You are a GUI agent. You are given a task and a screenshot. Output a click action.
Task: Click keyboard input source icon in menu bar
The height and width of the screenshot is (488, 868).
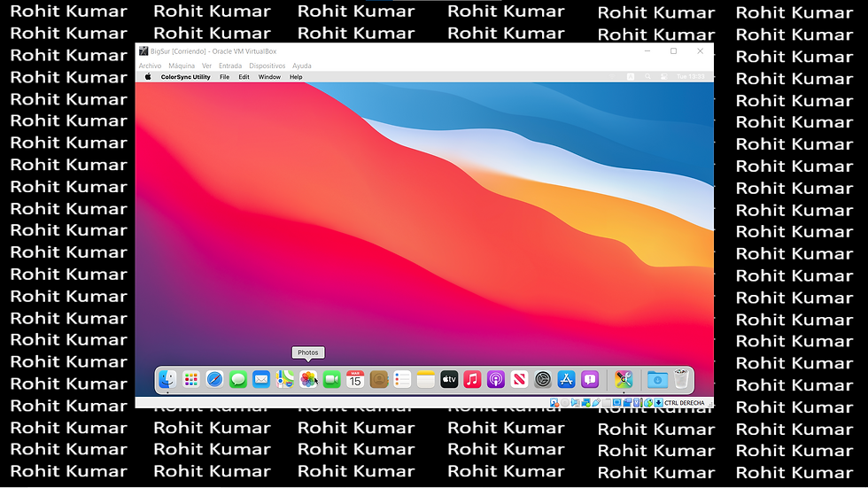pyautogui.click(x=631, y=77)
